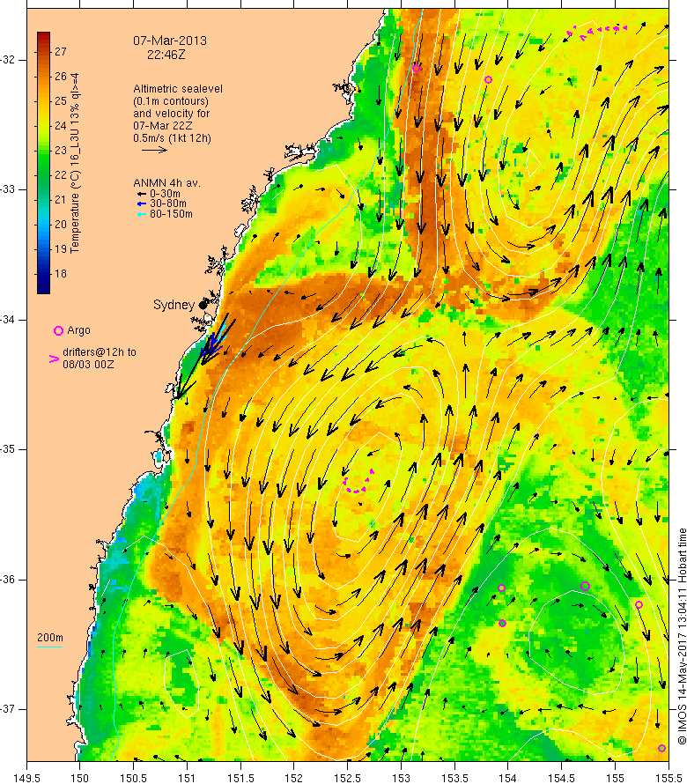
Task: Click the 152.5 longitude axis label
Action: tap(347, 779)
